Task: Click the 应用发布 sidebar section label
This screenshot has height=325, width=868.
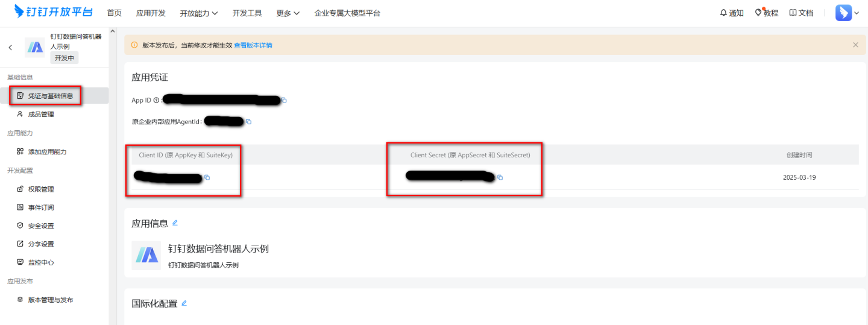Action: tap(20, 281)
